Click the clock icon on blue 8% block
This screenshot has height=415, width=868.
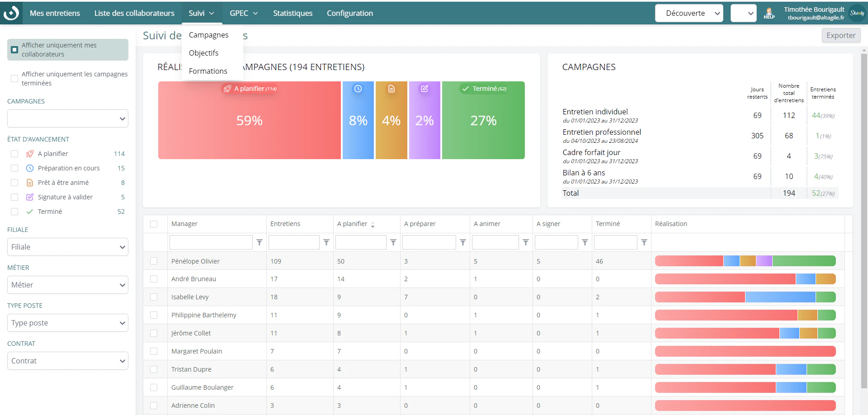pos(358,89)
